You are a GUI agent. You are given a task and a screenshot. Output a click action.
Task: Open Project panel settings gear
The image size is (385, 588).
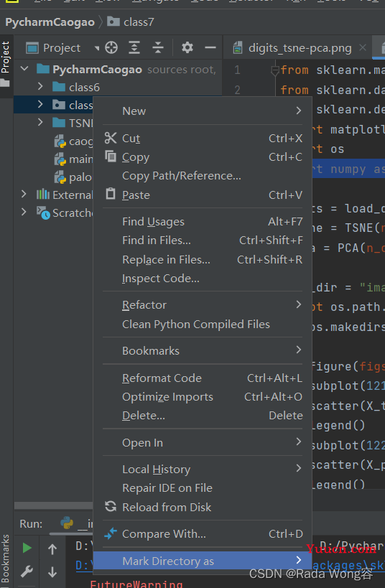[187, 47]
